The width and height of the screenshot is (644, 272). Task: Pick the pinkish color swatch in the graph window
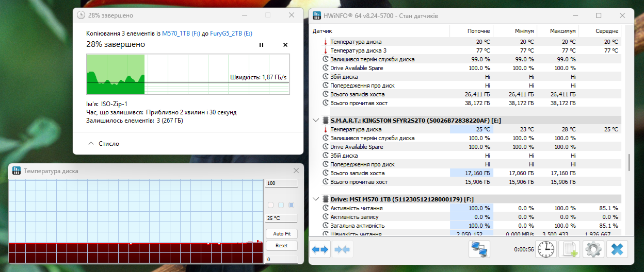click(x=271, y=205)
